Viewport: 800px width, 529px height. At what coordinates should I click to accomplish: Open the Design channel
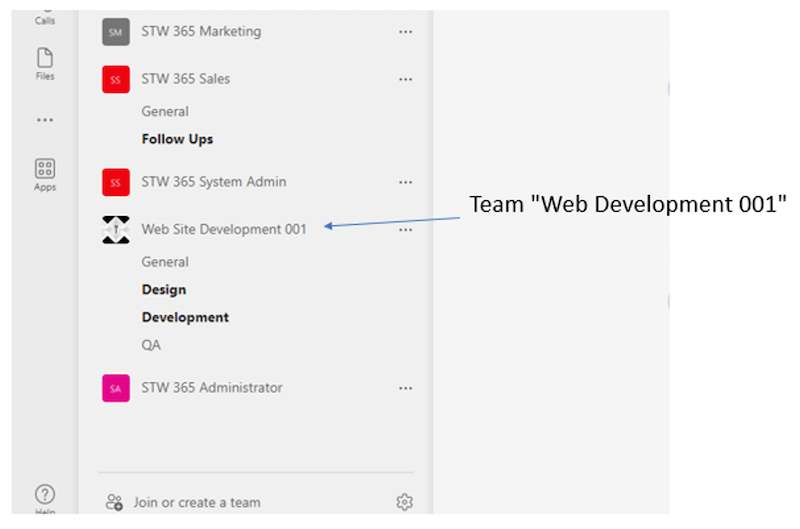(x=164, y=290)
